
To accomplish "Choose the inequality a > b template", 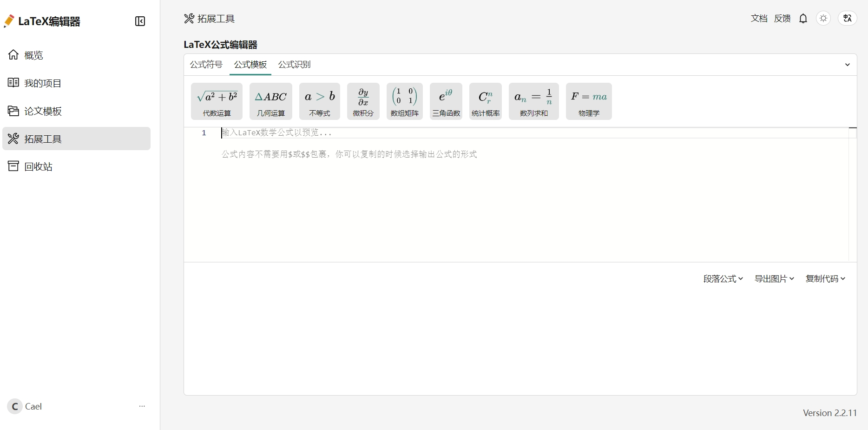I will tap(319, 101).
